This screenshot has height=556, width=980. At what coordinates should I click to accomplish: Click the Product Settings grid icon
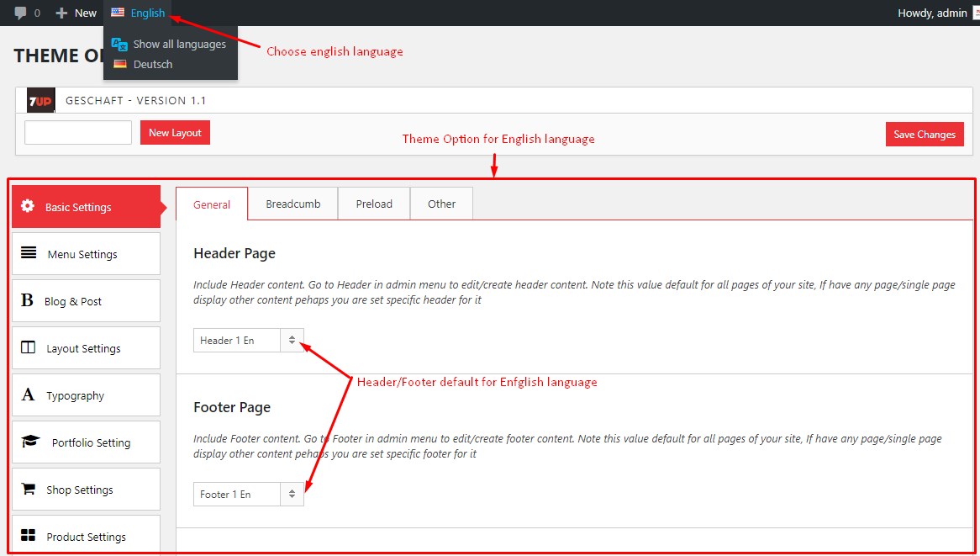(x=29, y=536)
